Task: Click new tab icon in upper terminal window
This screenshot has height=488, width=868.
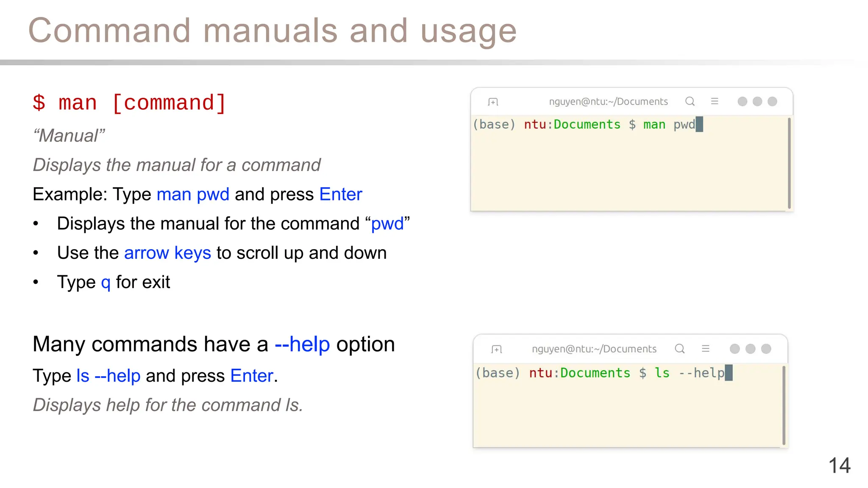Action: click(x=493, y=102)
